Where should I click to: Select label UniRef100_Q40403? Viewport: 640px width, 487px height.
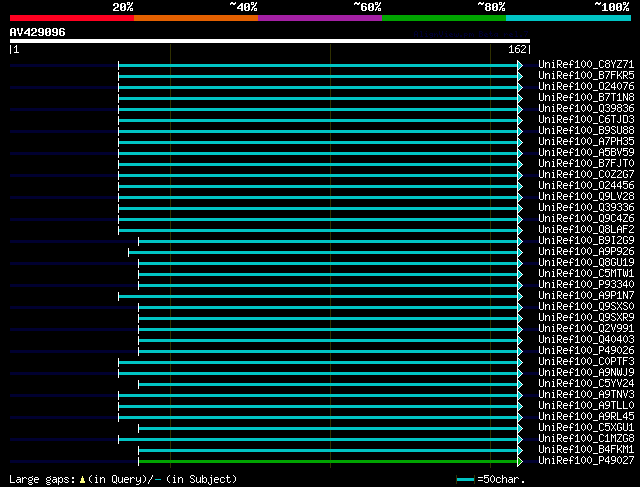(x=586, y=340)
